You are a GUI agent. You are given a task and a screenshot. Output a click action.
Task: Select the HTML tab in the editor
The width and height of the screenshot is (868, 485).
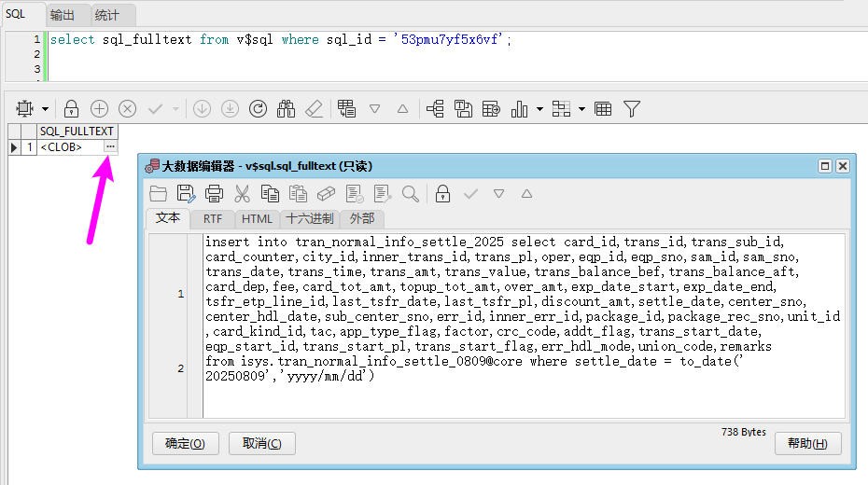click(x=257, y=219)
